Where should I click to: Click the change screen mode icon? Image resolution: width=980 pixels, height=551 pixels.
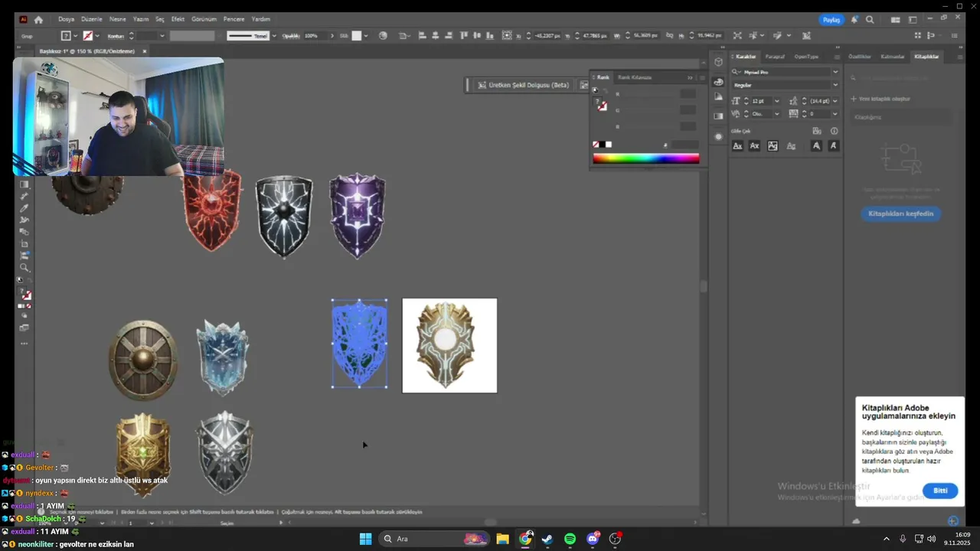[x=24, y=328]
